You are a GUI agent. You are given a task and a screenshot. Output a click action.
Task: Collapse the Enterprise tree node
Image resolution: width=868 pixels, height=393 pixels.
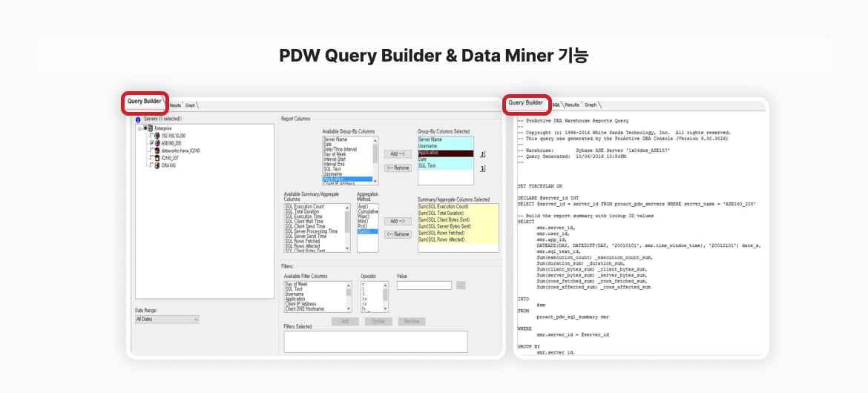(140, 128)
